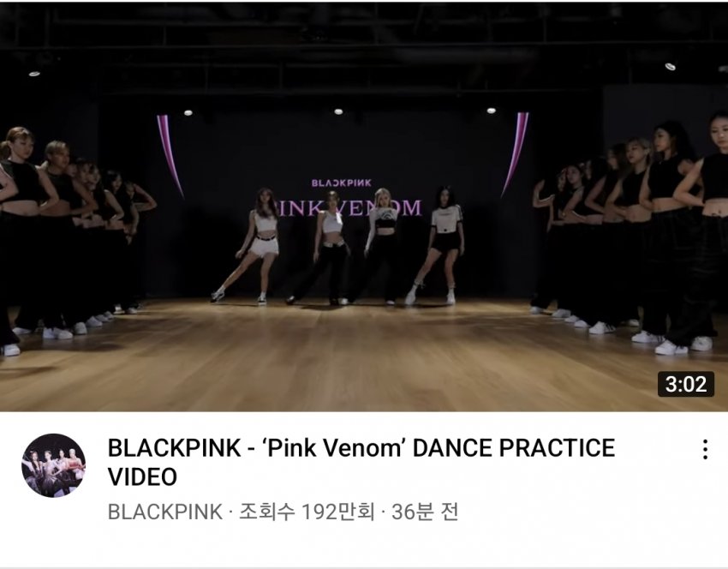Click the 3:02 duration badge
The width and height of the screenshot is (728, 569).
[686, 384]
